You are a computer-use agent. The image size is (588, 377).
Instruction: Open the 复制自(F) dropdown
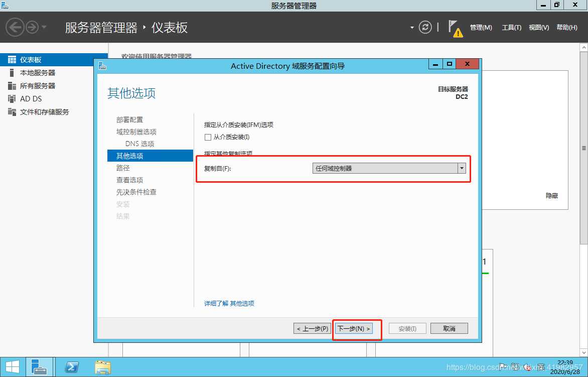tap(389, 169)
